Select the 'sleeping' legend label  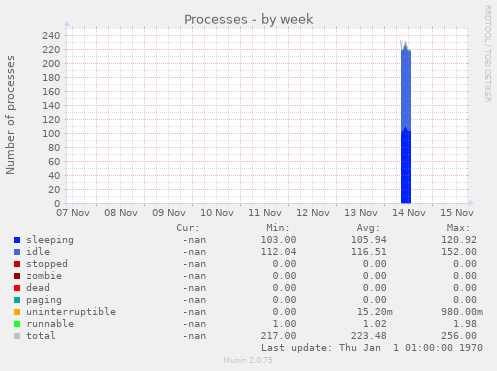pyautogui.click(x=50, y=240)
